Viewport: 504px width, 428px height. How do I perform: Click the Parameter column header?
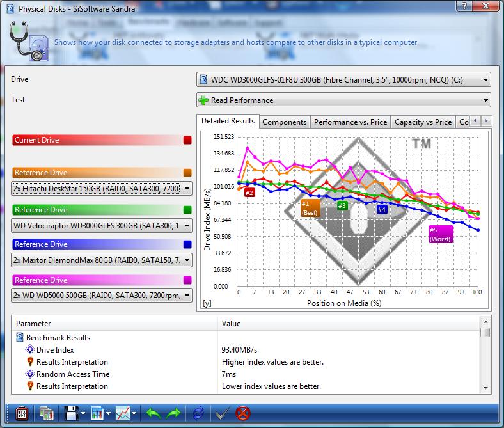point(114,324)
